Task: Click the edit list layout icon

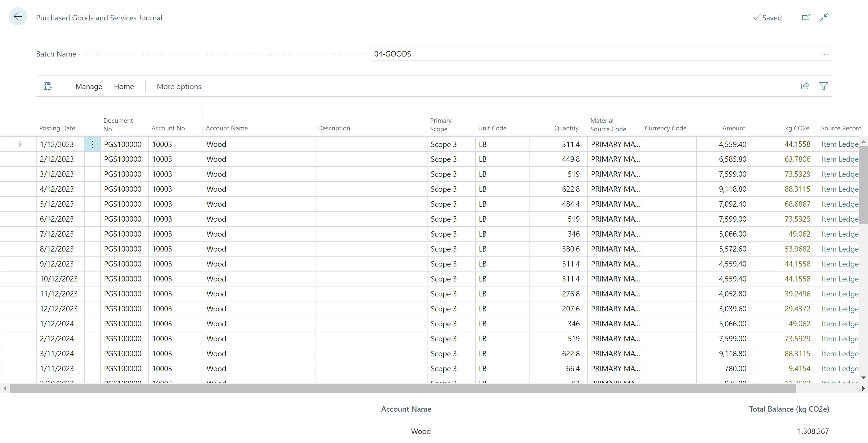Action: [x=47, y=86]
